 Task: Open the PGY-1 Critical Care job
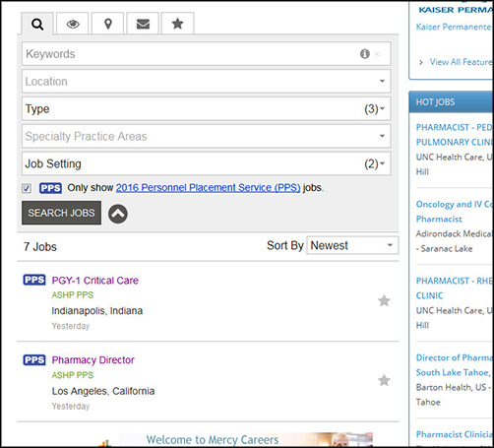[x=95, y=281]
